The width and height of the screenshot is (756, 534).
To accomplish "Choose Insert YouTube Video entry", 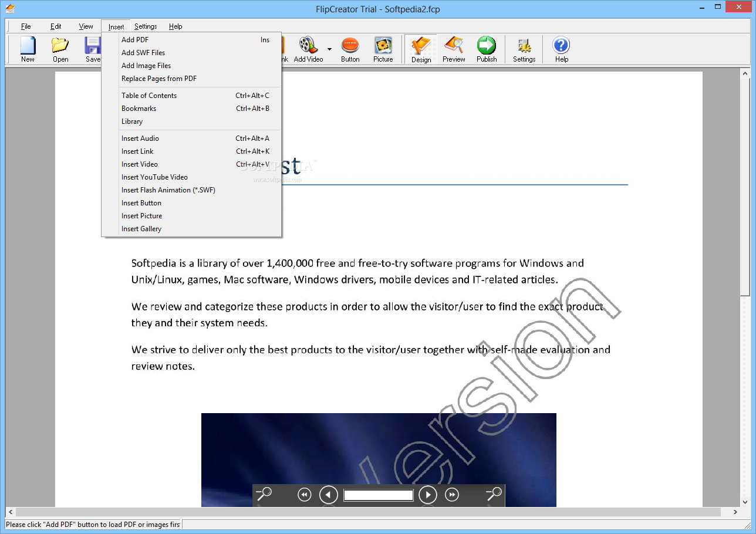I will point(191,177).
